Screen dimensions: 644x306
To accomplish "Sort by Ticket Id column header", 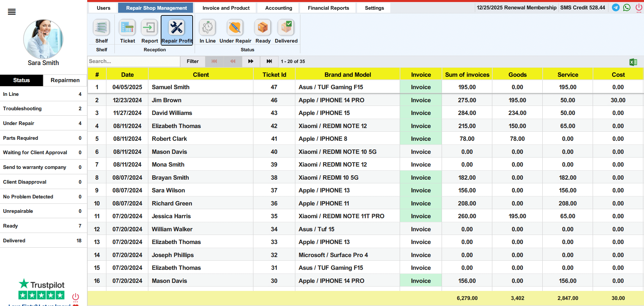I will pos(274,75).
